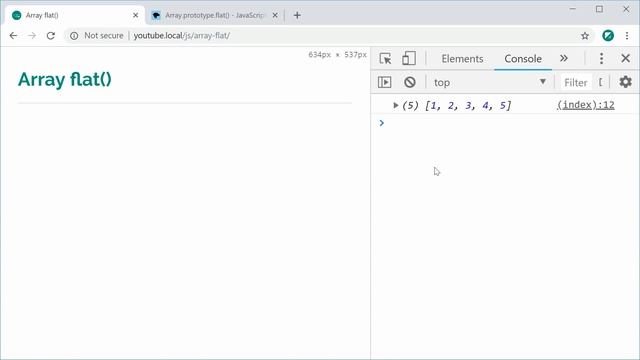Select the Array flat() browser tab
640x360 pixels.
pos(76,16)
